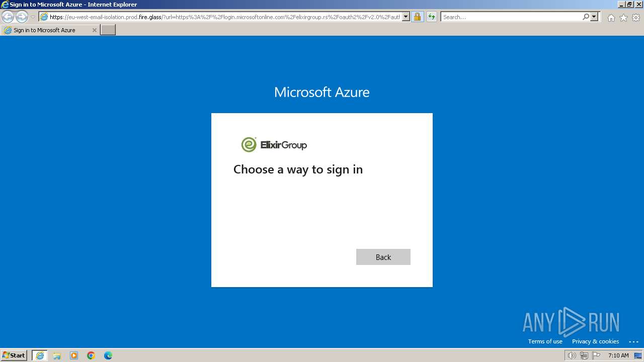The image size is (644, 362).
Task: Click the Home icon
Action: click(611, 18)
